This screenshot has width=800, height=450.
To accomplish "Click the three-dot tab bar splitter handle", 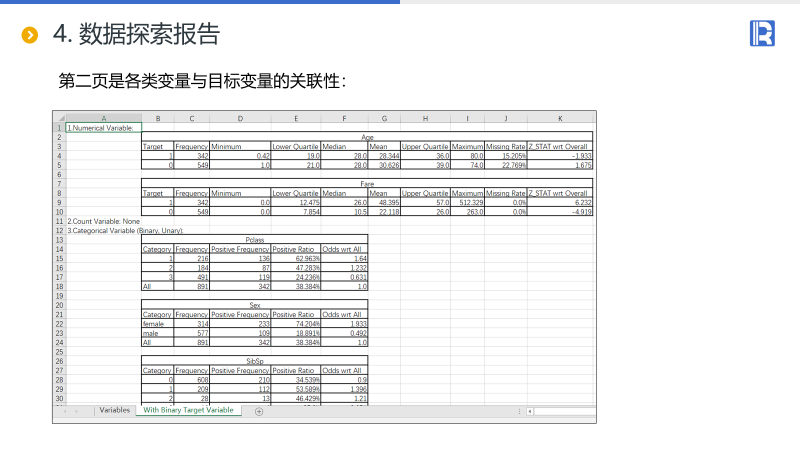I will 519,411.
